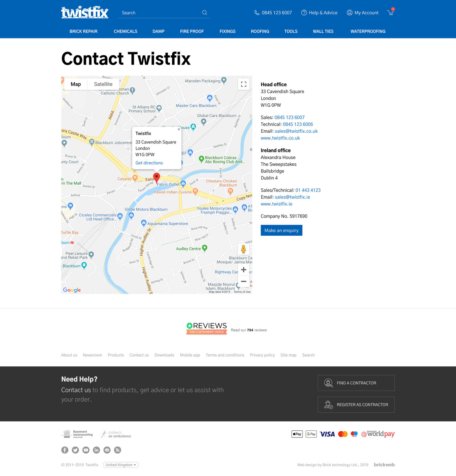The image size is (456, 476).
Task: Open the YouTube social icon
Action: (86, 450)
